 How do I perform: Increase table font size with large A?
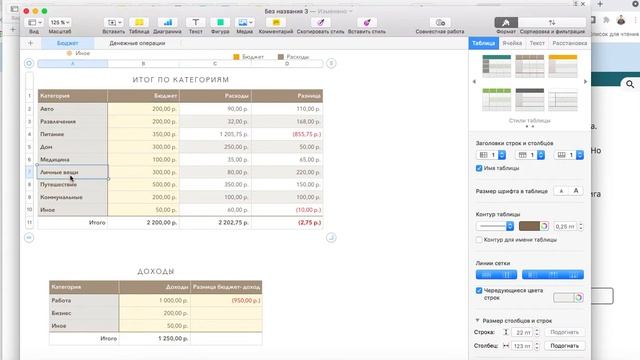tap(576, 191)
